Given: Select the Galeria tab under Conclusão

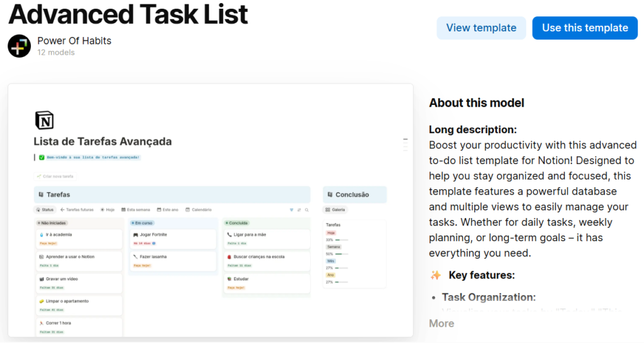Looking at the screenshot, I should [x=336, y=210].
